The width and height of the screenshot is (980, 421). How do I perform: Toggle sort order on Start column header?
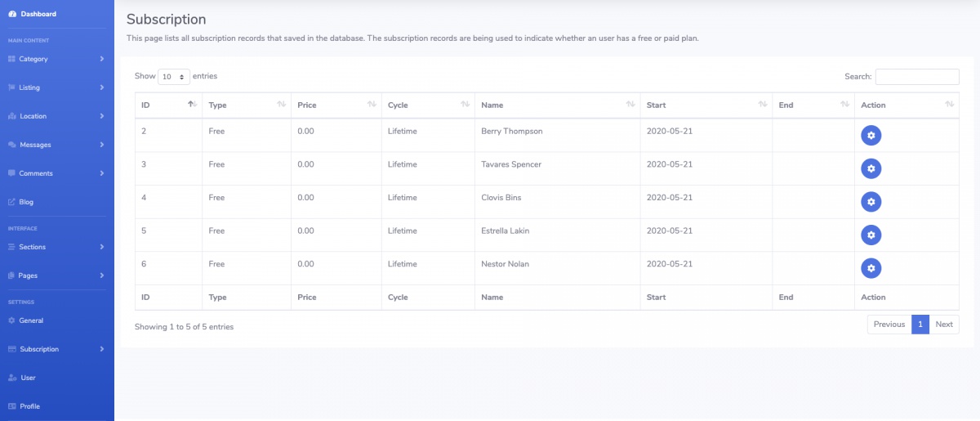coord(706,105)
